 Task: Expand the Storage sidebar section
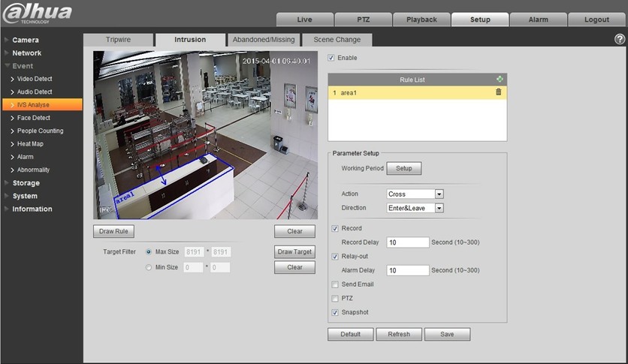click(26, 183)
